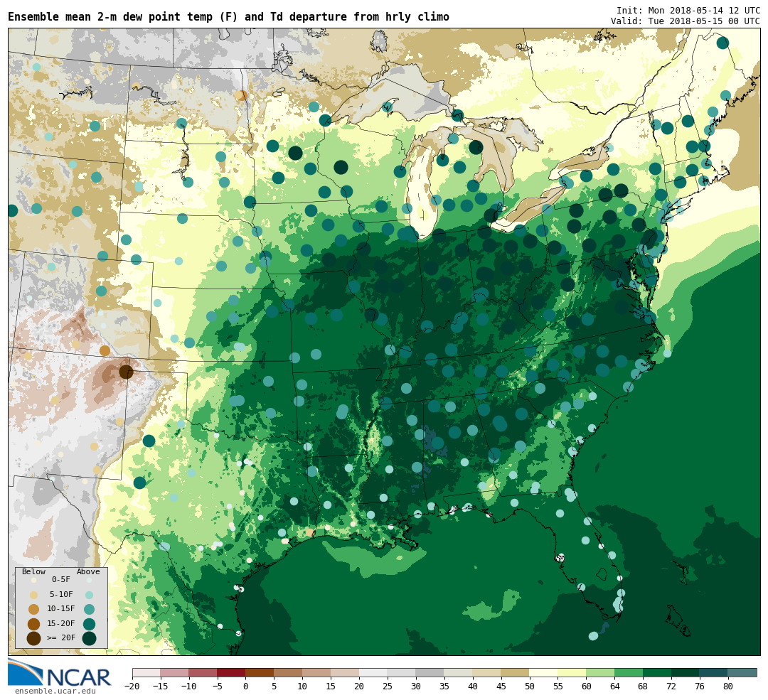Click the '72' color bar tick label

(x=672, y=686)
